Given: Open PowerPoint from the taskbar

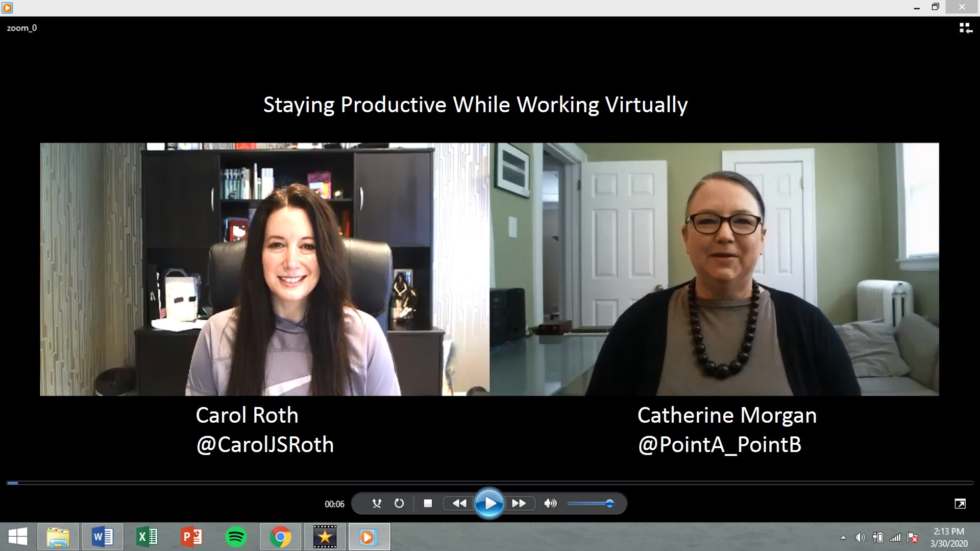Looking at the screenshot, I should click(x=192, y=537).
